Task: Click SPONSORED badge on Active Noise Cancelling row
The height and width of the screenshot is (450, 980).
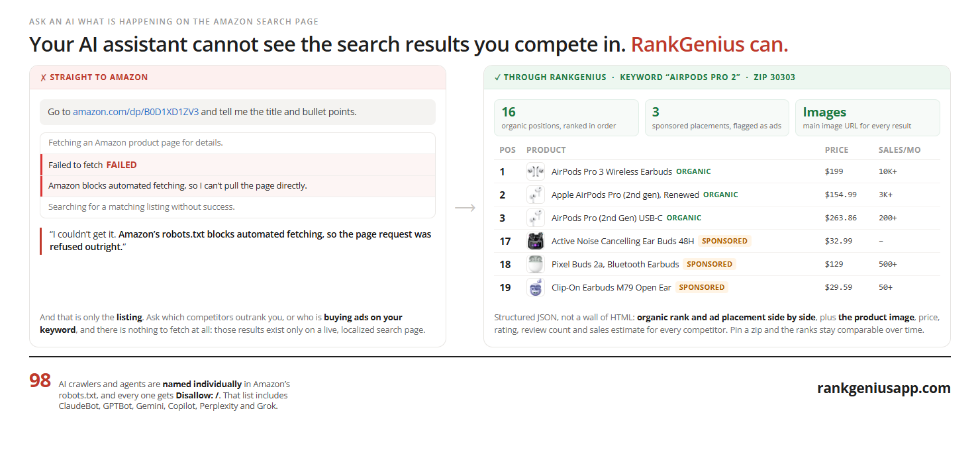Action: (724, 241)
